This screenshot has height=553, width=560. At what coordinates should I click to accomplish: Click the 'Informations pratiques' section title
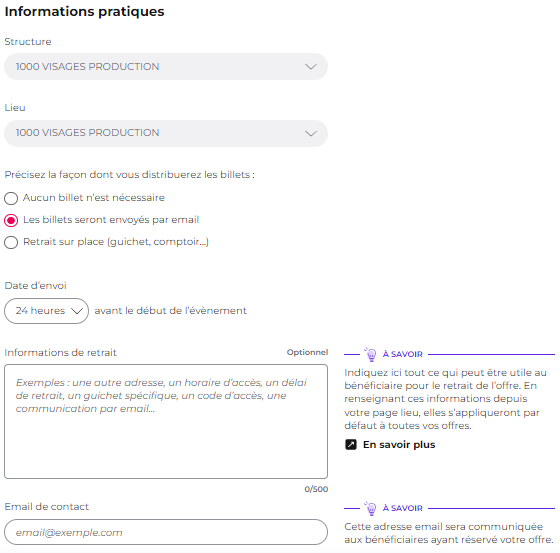coord(84,11)
